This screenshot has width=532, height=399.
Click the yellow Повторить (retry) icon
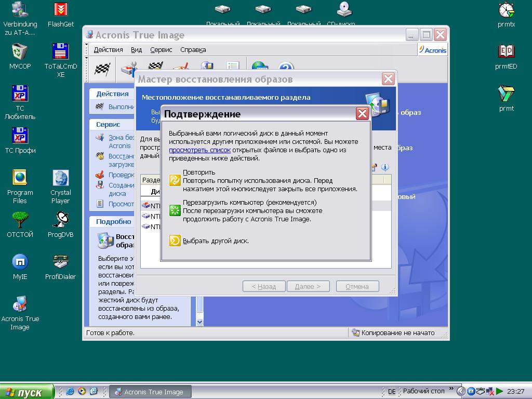(175, 180)
